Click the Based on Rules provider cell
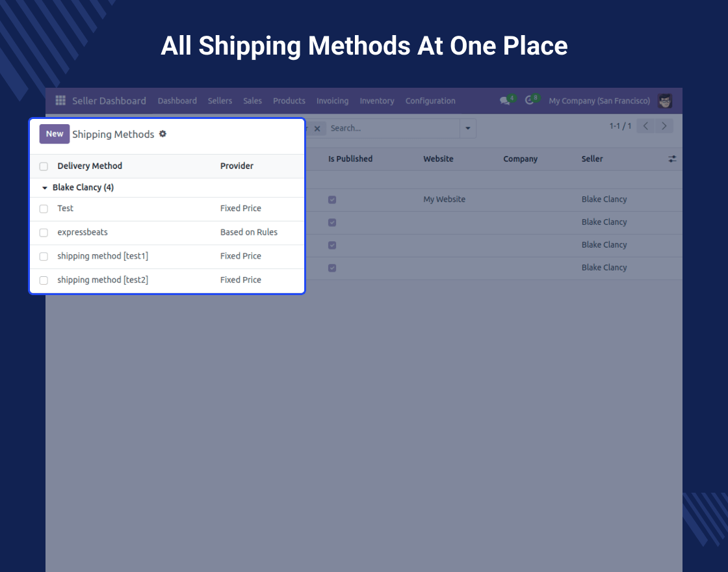728x572 pixels. [x=249, y=232]
